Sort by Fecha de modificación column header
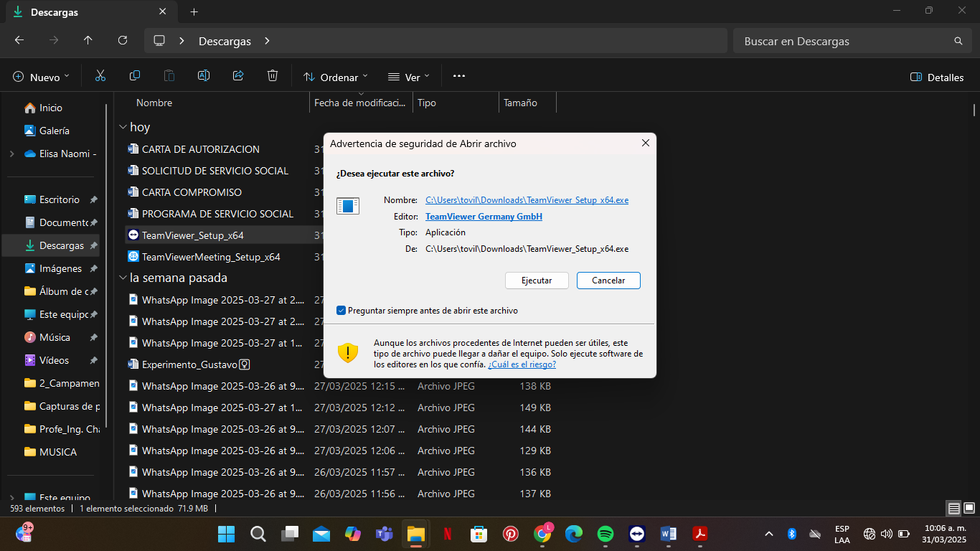The image size is (980, 551). (361, 103)
